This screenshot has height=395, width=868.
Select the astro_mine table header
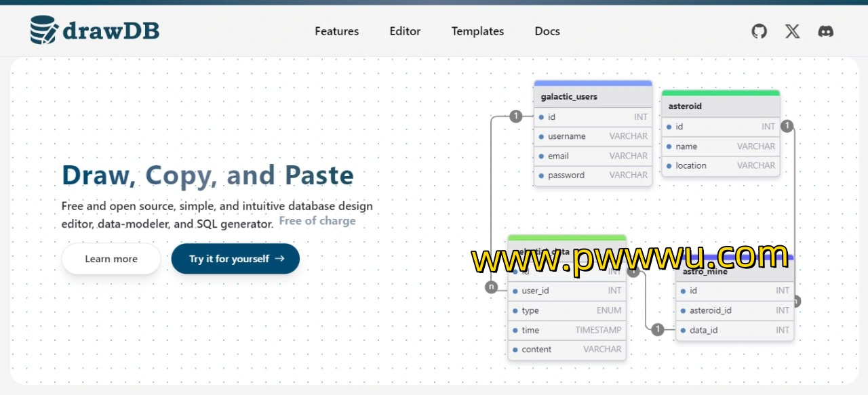coord(734,272)
